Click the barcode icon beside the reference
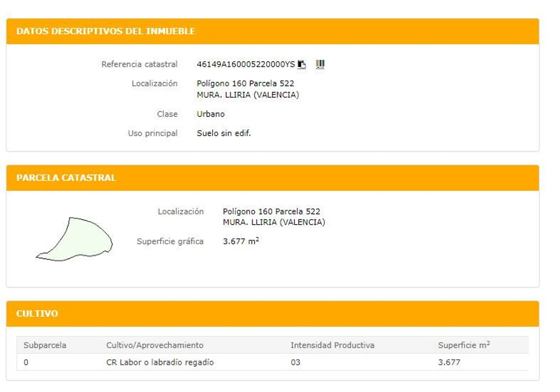The image size is (560, 392). [320, 64]
